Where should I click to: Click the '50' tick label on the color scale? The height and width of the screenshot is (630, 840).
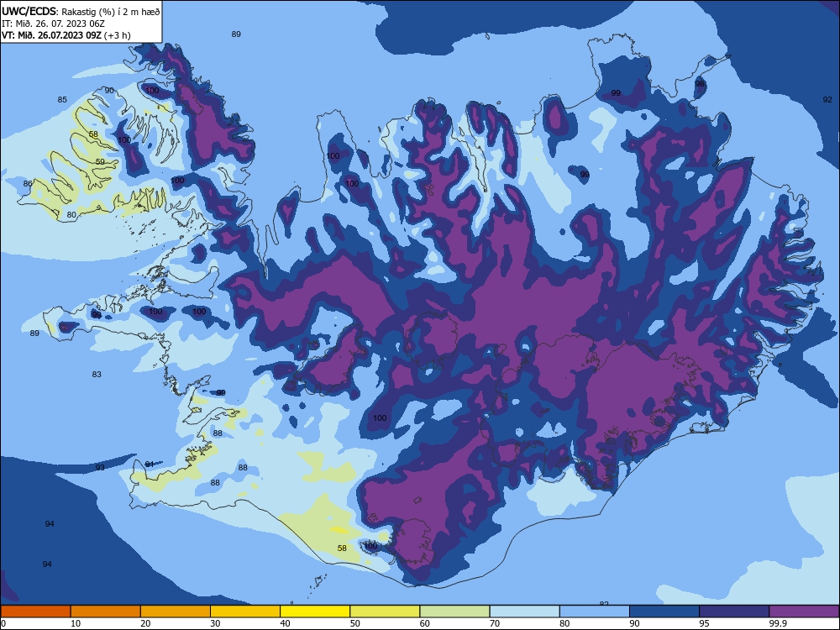click(x=354, y=623)
